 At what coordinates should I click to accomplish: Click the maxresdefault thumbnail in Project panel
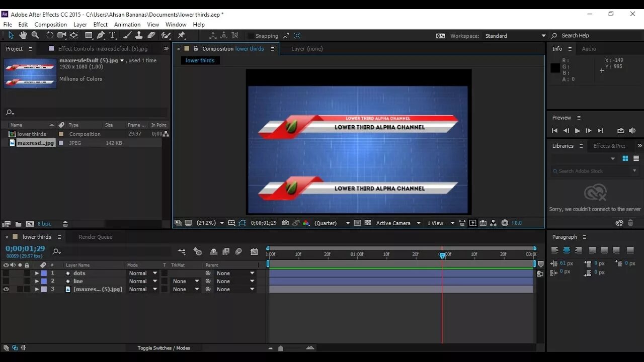pos(30,73)
